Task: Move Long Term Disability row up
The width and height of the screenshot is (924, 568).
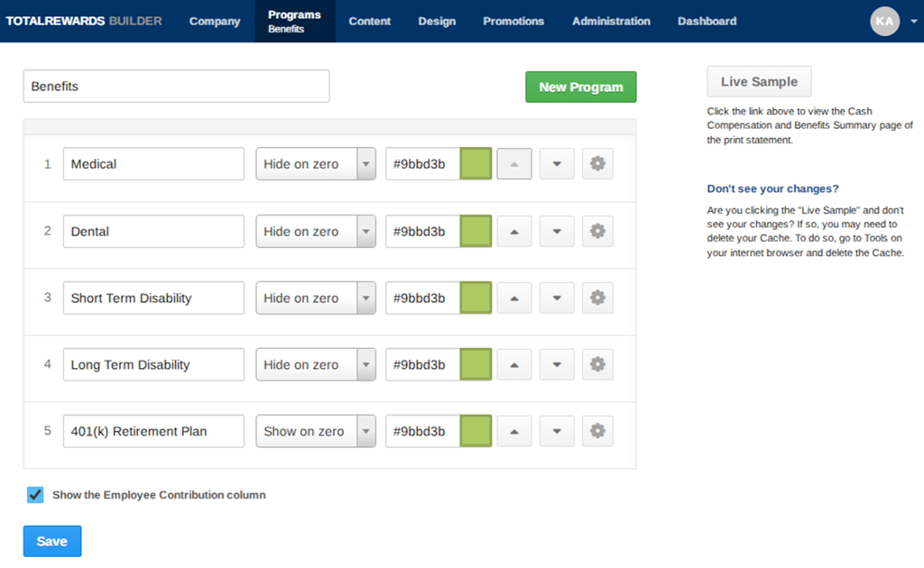Action: [x=513, y=363]
